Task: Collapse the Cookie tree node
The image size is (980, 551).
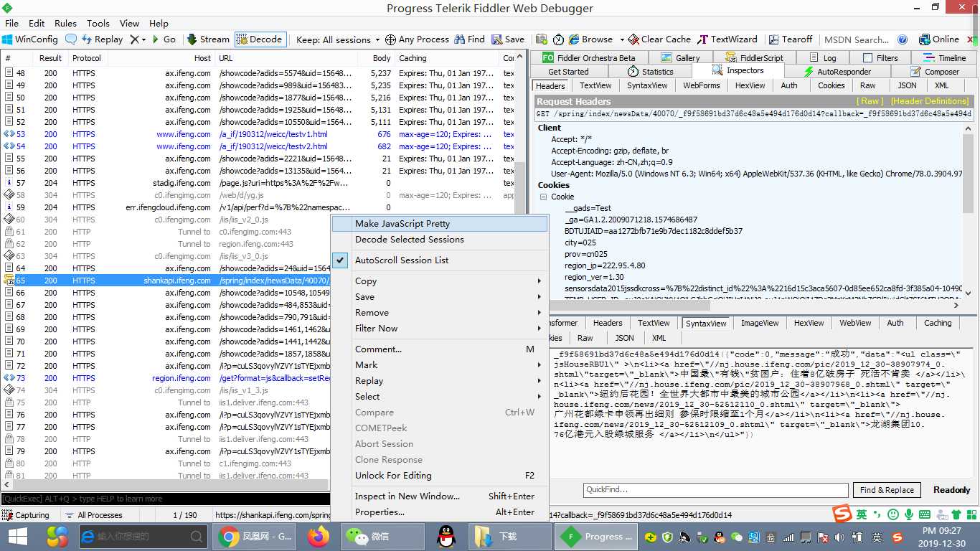Action: (x=544, y=197)
